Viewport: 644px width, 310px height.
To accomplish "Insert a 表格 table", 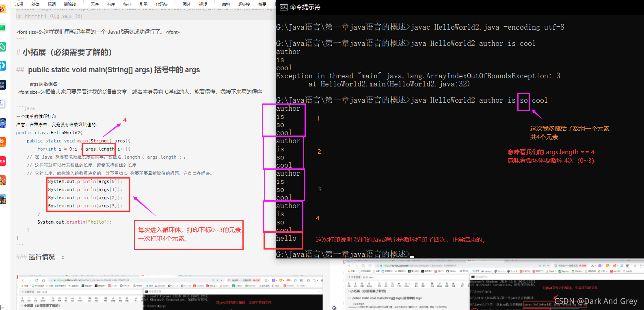I will tap(226, 4).
